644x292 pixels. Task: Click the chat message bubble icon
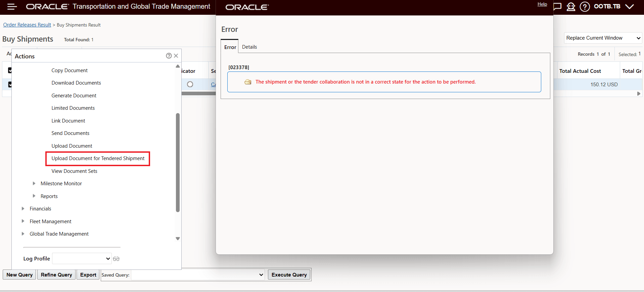coord(557,7)
